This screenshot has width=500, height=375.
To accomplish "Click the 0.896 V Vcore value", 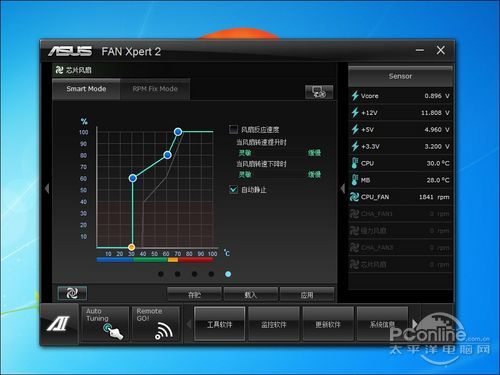I will pos(437,96).
